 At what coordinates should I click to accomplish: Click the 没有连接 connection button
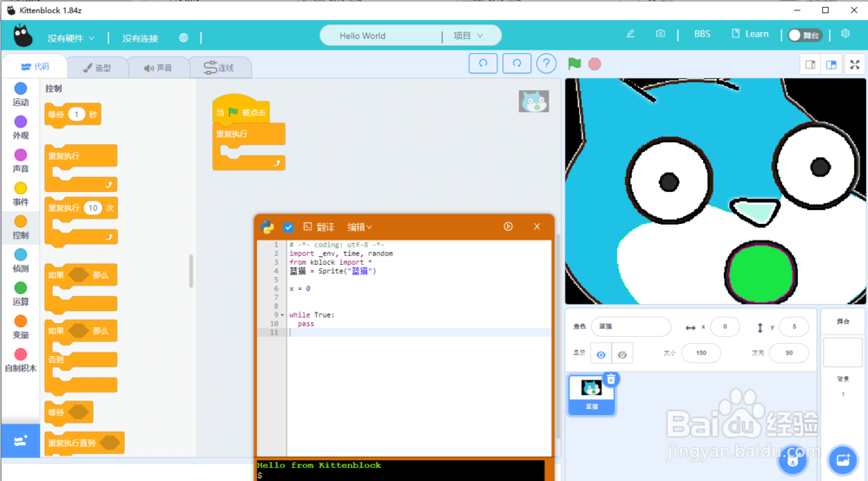(x=140, y=38)
